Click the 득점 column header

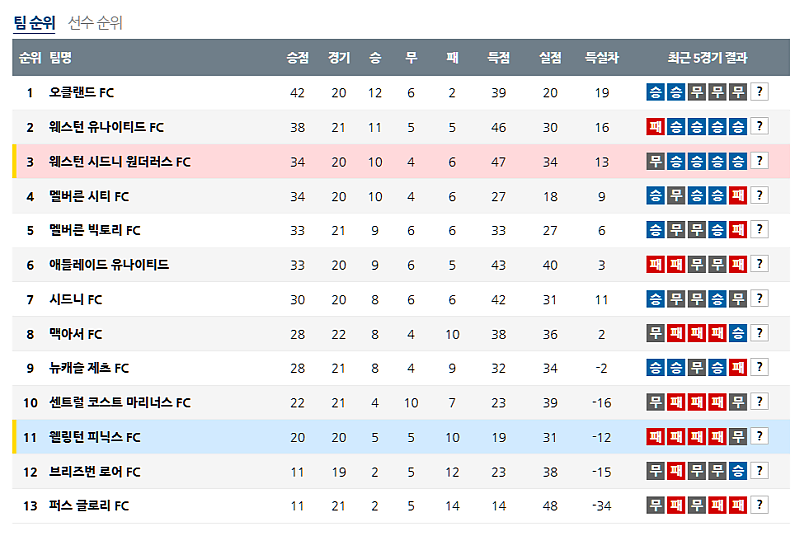click(499, 58)
